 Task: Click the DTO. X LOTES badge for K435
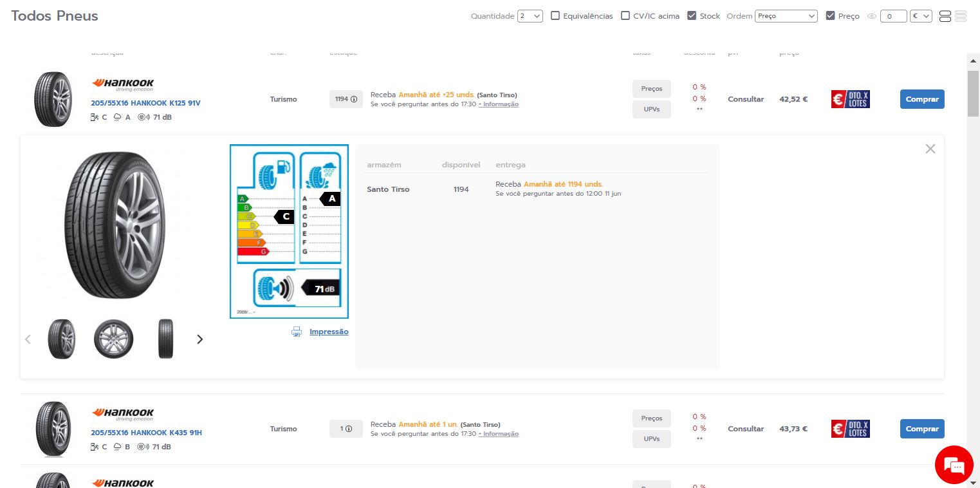[850, 429]
